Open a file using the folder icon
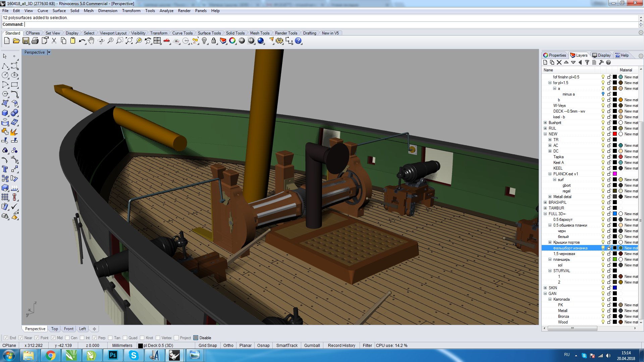Image resolution: width=644 pixels, height=362 pixels. (x=16, y=41)
